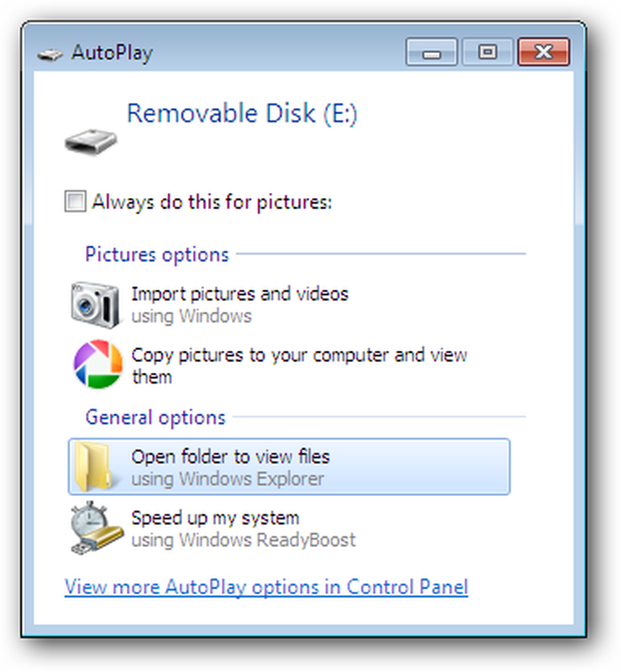Click the 'AutoPlay' window title text
This screenshot has width=621, height=672.
click(112, 54)
